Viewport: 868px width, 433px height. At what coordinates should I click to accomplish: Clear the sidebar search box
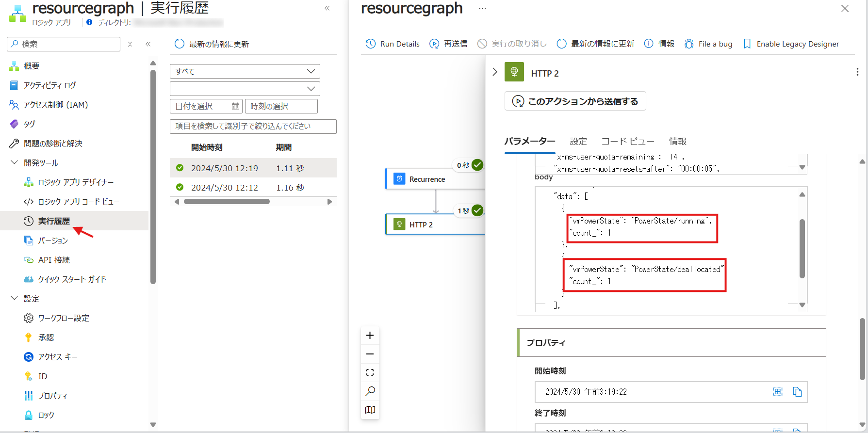click(x=130, y=44)
